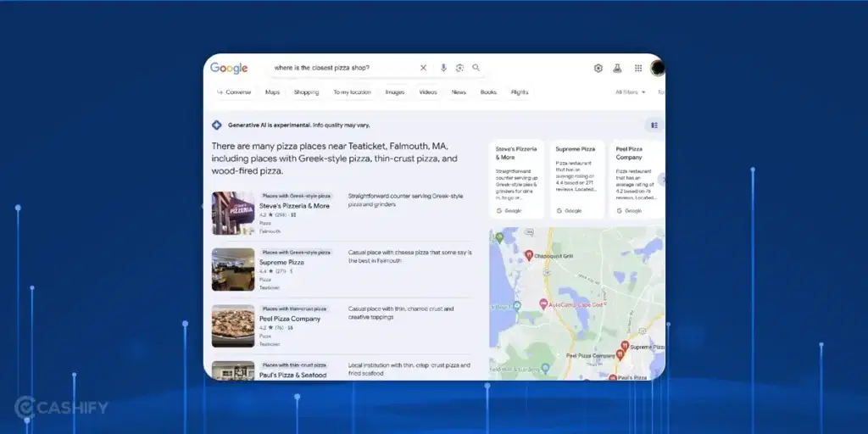
Task: Click the AutoCamp Cape Cod map pin
Action: [x=543, y=304]
